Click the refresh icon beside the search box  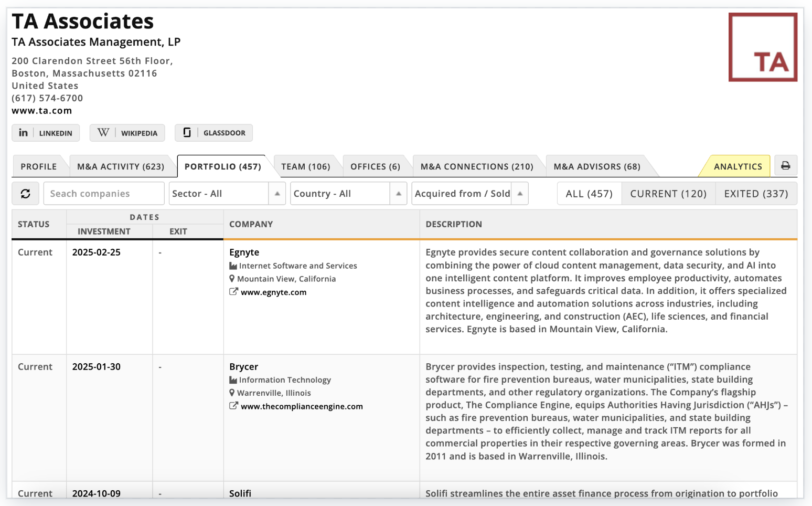tap(25, 193)
